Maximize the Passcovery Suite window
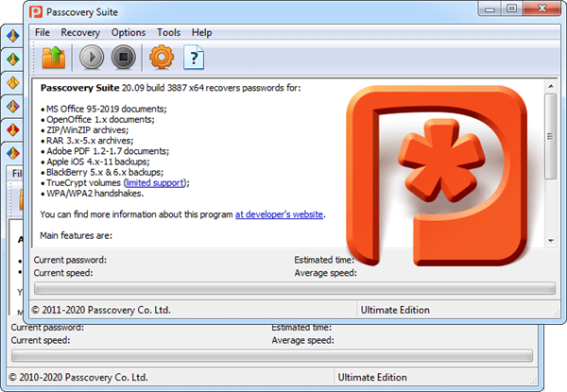The height and width of the screenshot is (392, 567). [x=512, y=9]
